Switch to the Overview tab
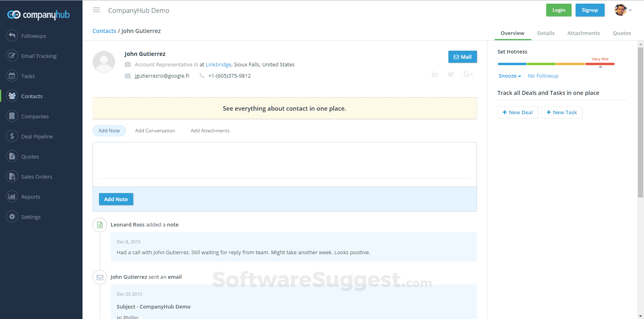The height and width of the screenshot is (319, 644). click(512, 33)
